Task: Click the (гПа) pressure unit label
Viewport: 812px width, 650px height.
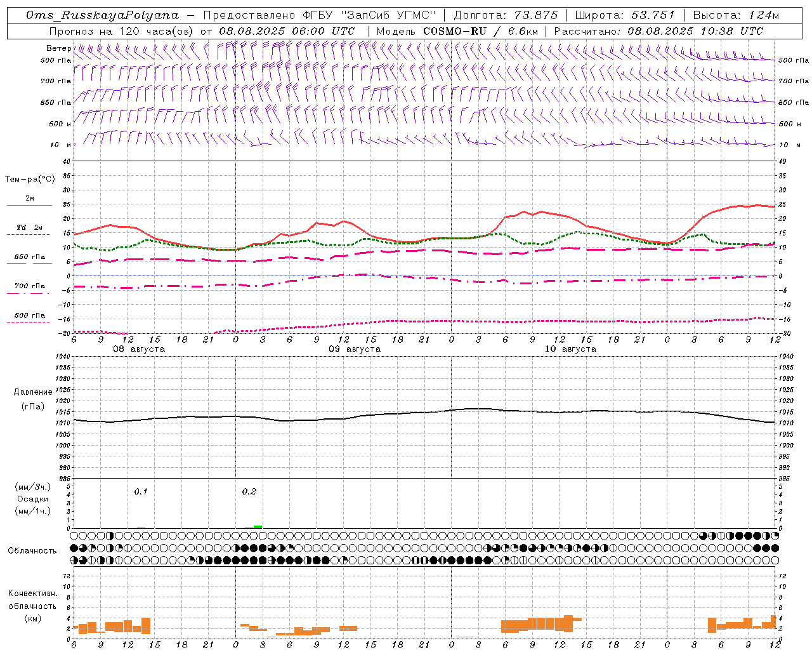Action: 33,406
